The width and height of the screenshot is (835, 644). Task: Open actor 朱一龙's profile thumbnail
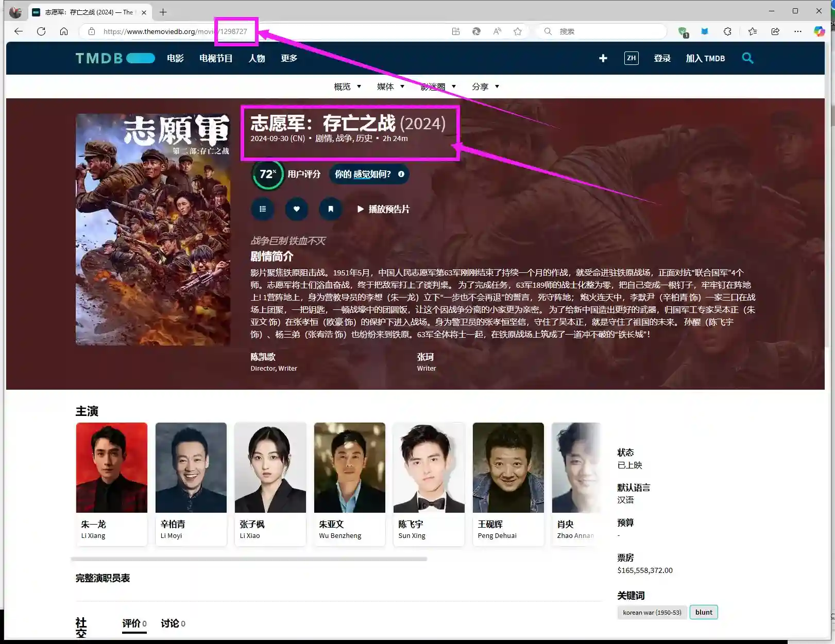coord(111,467)
